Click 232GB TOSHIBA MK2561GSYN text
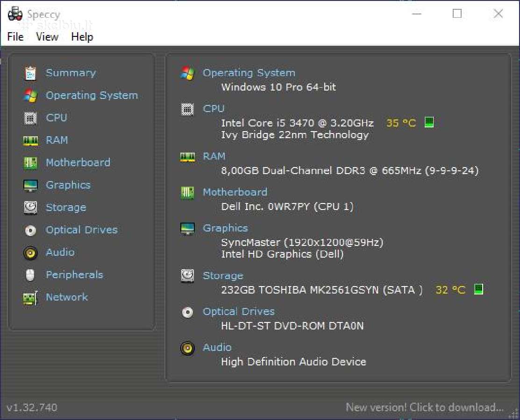The width and height of the screenshot is (520, 420). click(x=322, y=290)
